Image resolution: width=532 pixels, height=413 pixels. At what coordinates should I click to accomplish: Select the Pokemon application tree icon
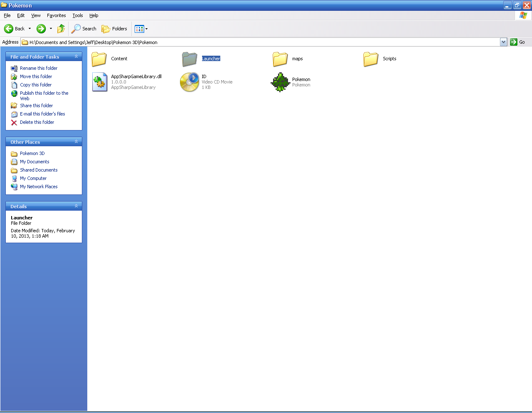click(280, 82)
